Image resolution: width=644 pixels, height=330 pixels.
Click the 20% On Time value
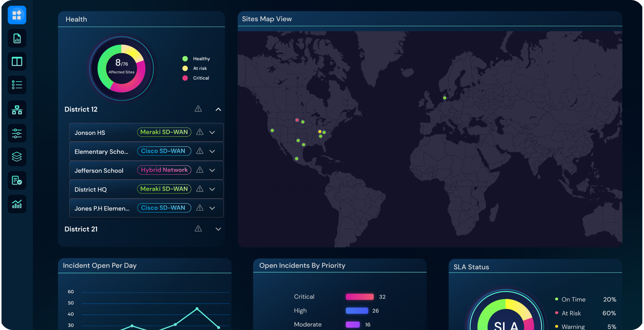coord(610,299)
